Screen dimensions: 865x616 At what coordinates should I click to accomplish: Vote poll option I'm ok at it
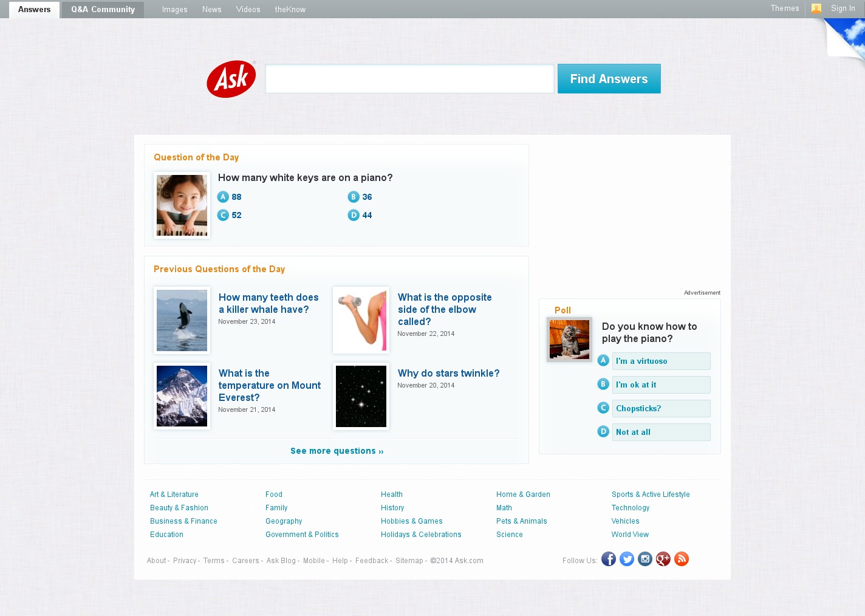[x=661, y=385]
